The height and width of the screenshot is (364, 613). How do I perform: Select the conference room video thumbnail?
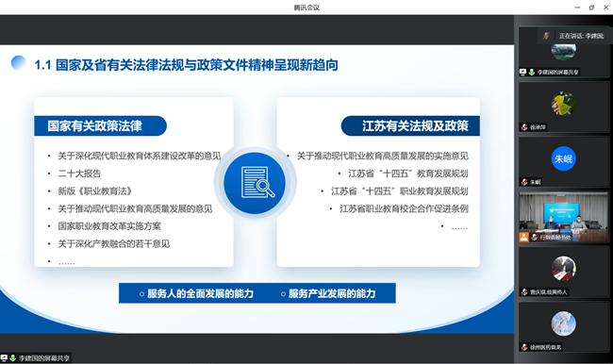564,217
